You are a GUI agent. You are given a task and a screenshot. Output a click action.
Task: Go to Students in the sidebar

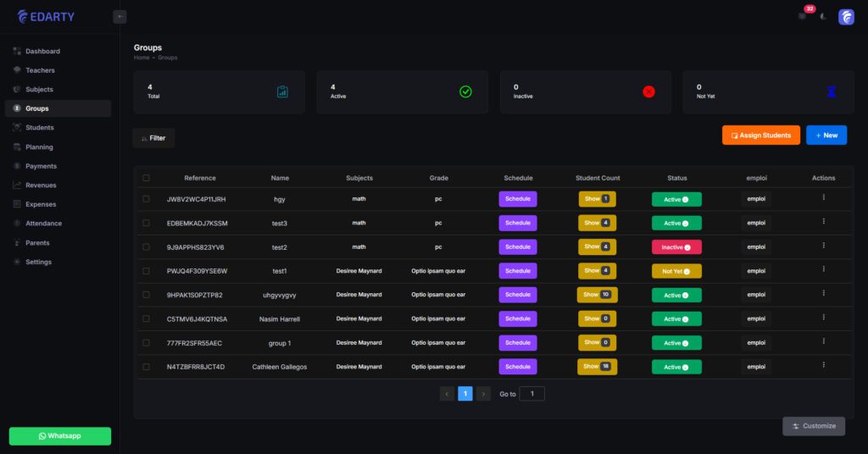click(x=39, y=128)
